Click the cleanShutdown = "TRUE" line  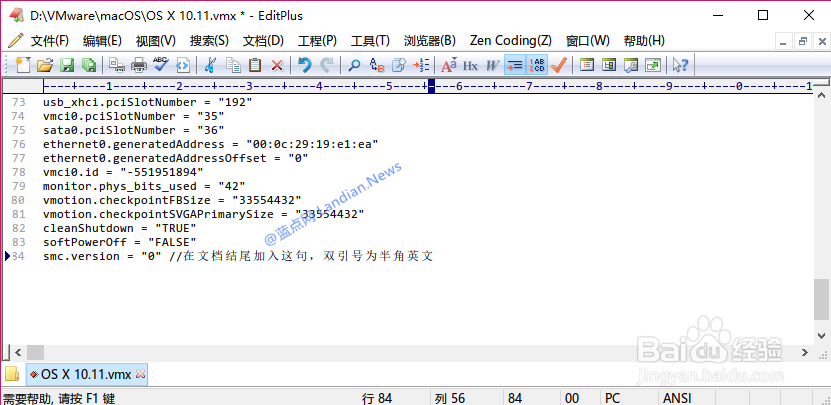click(120, 228)
